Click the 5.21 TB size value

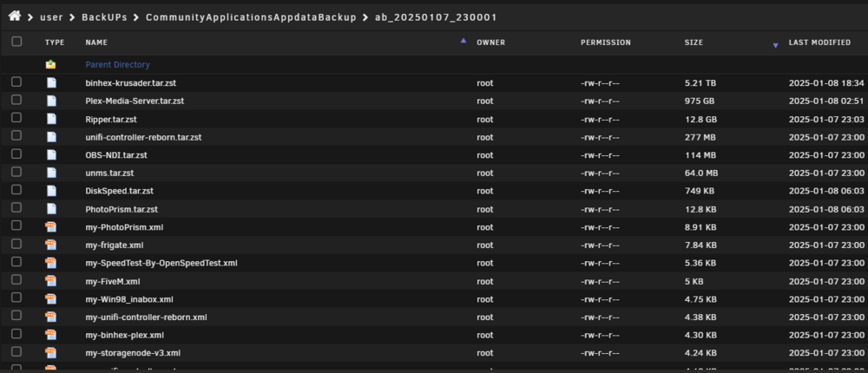(700, 83)
